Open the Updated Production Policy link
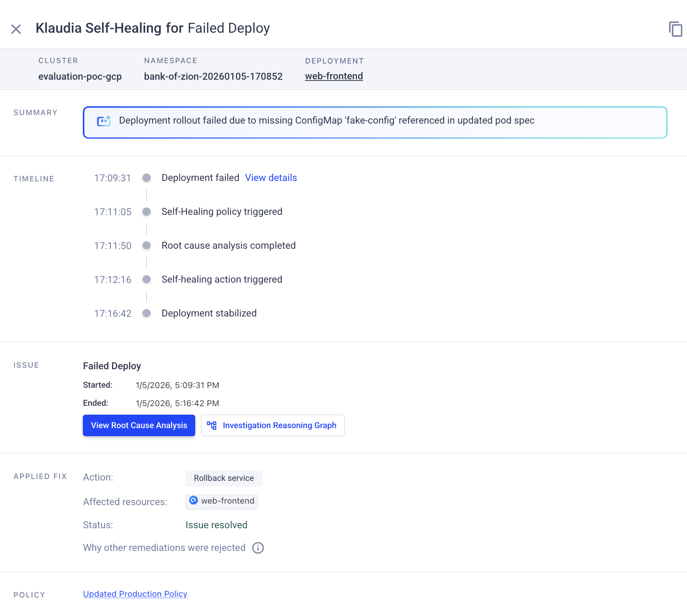Image resolution: width=687 pixels, height=616 pixels. (x=135, y=594)
